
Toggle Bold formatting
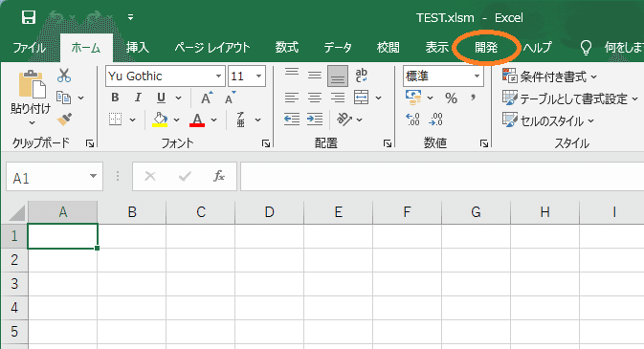[115, 98]
